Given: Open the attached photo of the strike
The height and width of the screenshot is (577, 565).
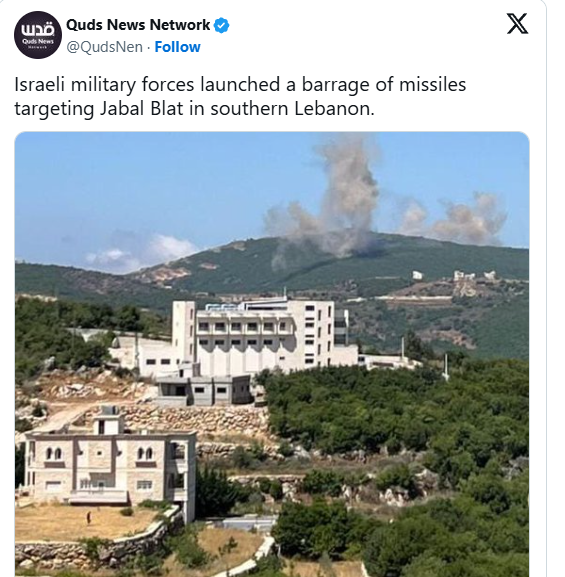Looking at the screenshot, I should coord(272,354).
